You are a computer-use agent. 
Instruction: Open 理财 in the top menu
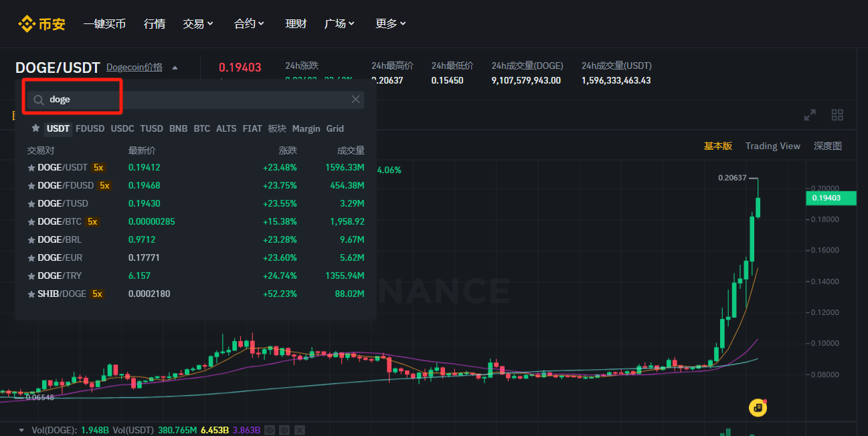tap(296, 23)
